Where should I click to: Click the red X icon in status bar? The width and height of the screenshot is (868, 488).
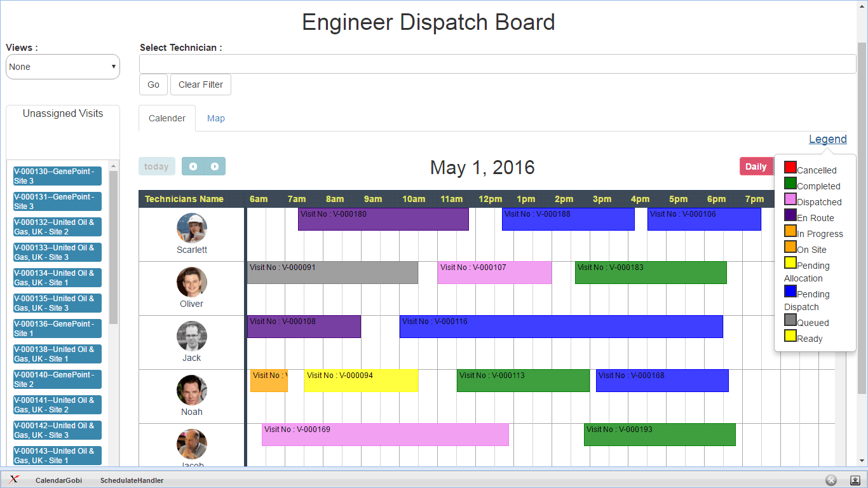coord(14,480)
